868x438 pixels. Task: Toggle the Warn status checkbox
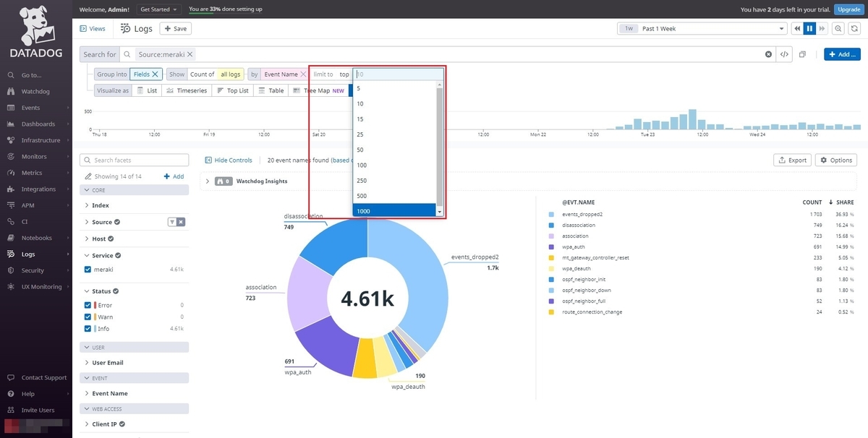[88, 317]
